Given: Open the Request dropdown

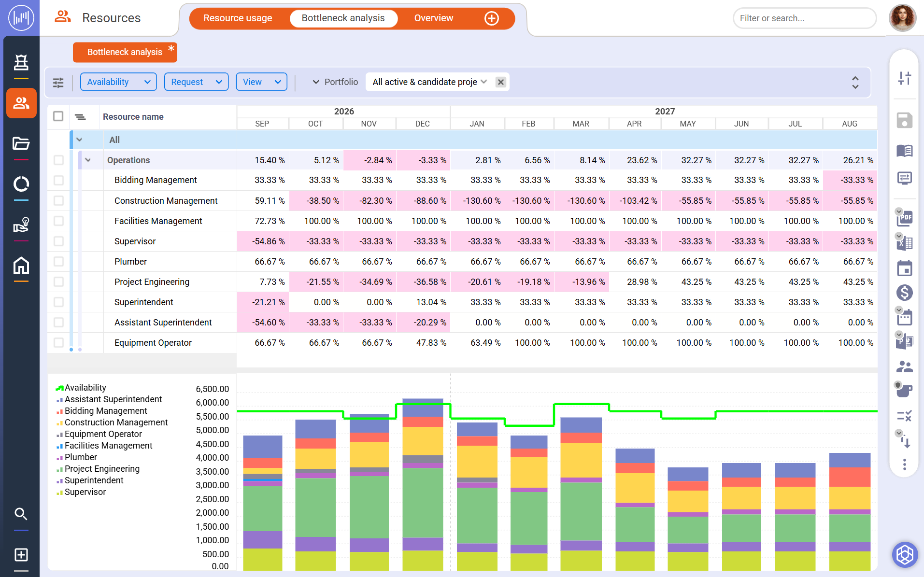Looking at the screenshot, I should pos(196,82).
